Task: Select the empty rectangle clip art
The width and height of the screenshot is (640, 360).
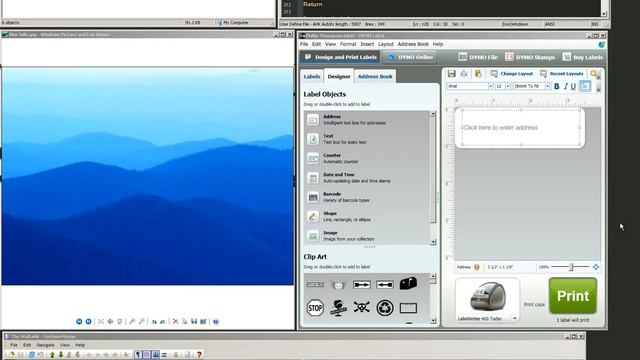Action: (408, 308)
